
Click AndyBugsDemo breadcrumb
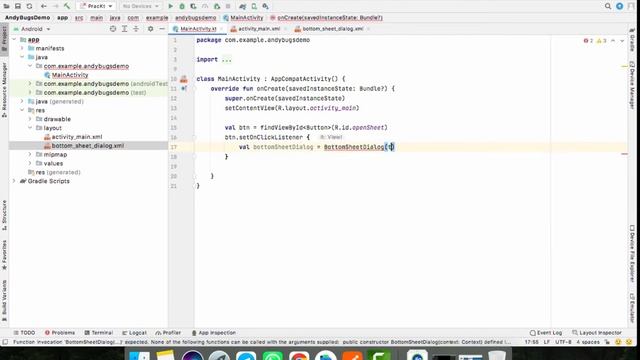[x=27, y=18]
